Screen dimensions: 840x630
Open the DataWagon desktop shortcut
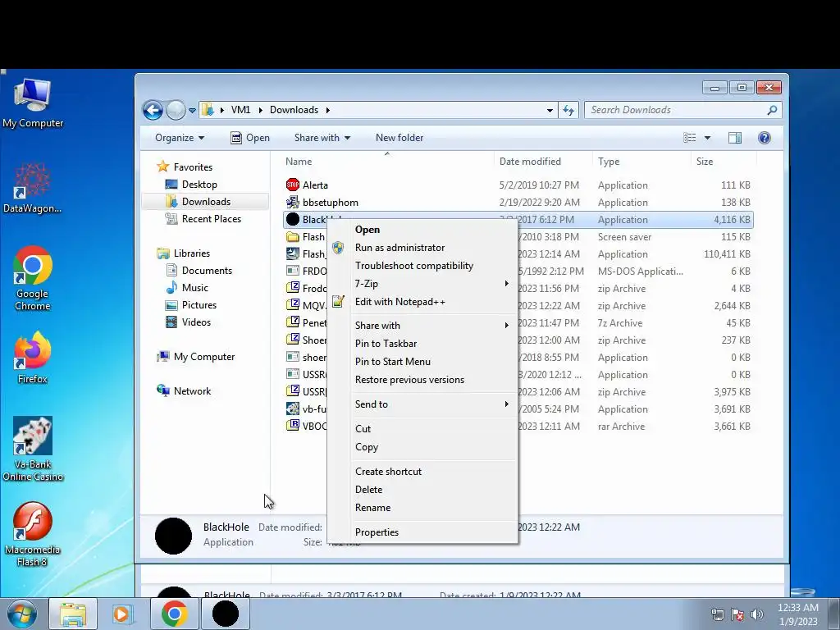click(x=32, y=188)
